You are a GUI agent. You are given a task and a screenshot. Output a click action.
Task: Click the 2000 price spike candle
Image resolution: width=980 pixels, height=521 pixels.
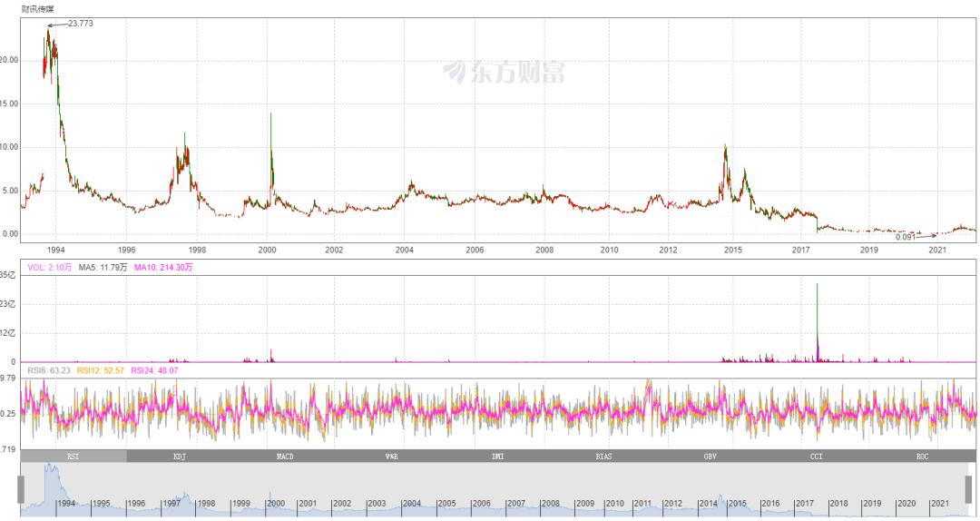coord(271,150)
